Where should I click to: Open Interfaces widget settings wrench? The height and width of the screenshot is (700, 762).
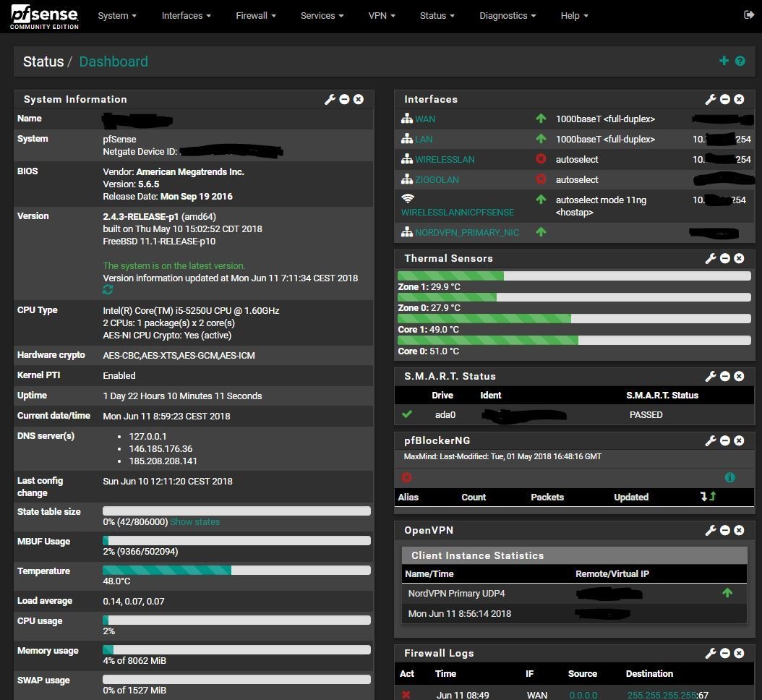pyautogui.click(x=711, y=99)
